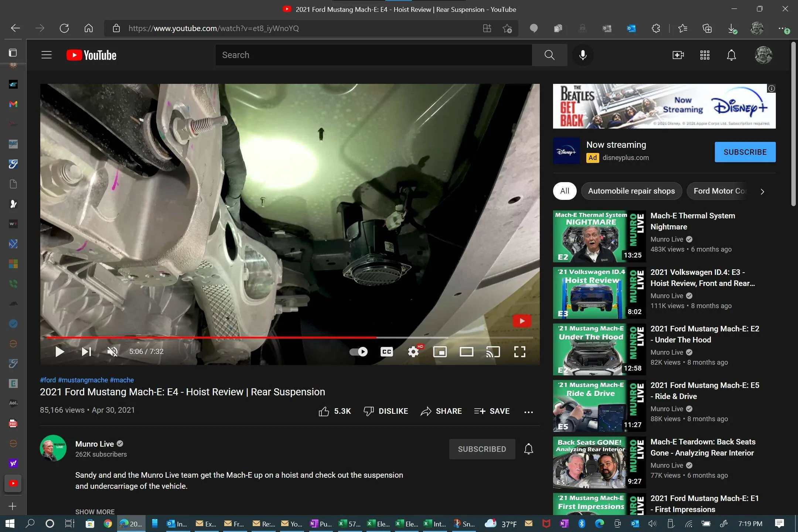Cast video to a TV
798x532 pixels.
(493, 352)
